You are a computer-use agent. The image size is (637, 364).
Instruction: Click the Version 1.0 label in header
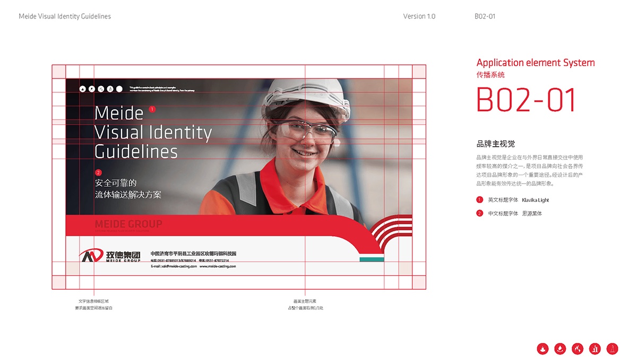(x=419, y=16)
